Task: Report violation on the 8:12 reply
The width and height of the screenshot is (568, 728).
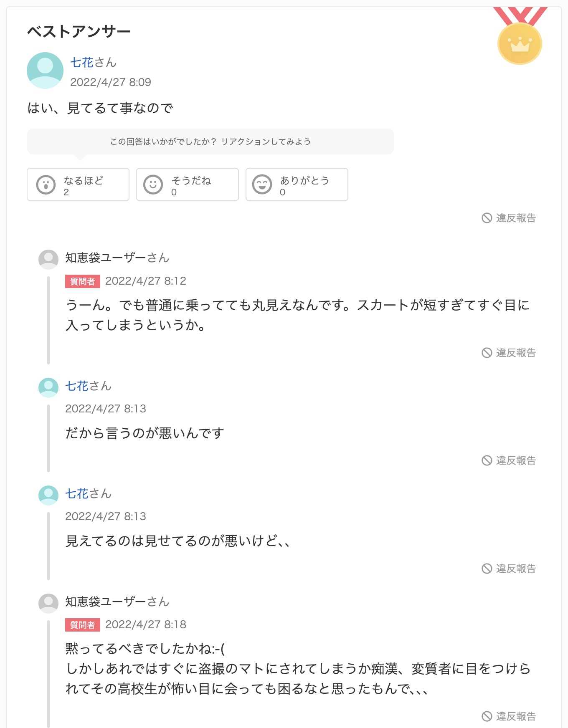Action: pos(509,353)
